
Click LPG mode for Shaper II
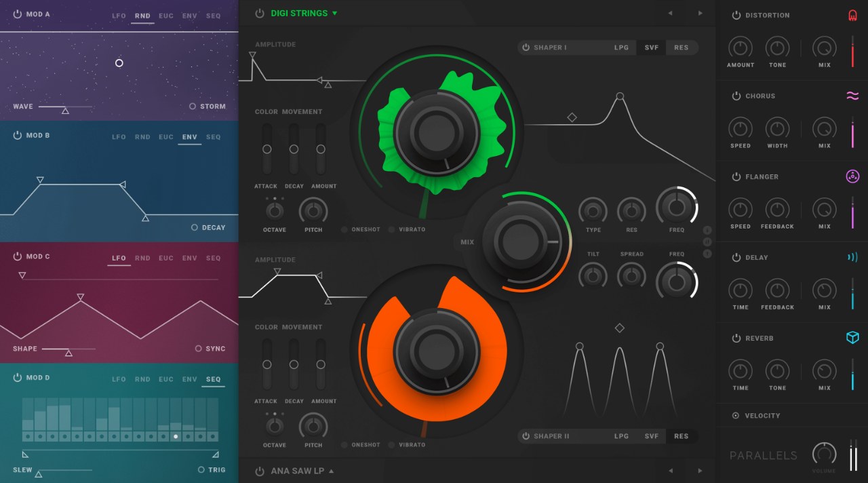pos(621,436)
